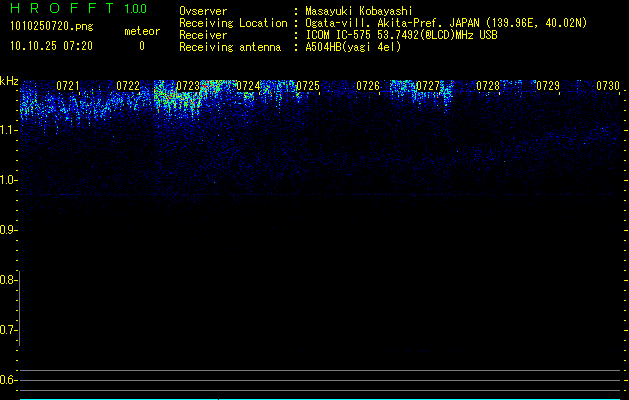The image size is (629, 400).
Task: Click the 0.9 frequency axis label
Action: [x=8, y=230]
